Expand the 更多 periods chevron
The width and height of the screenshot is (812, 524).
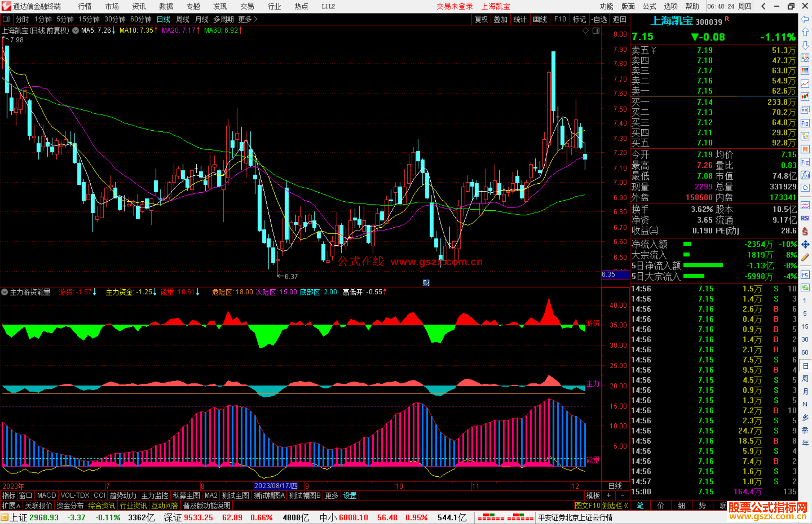(x=255, y=19)
